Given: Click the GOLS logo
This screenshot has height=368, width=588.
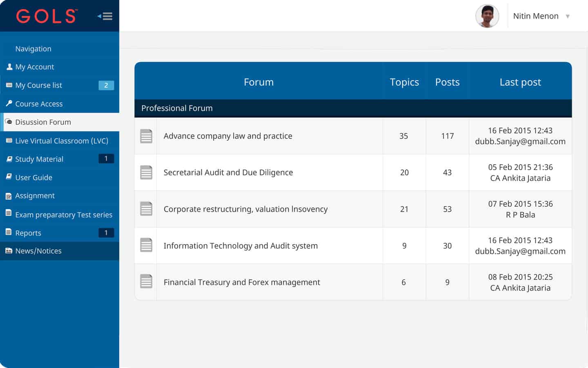Looking at the screenshot, I should point(47,16).
